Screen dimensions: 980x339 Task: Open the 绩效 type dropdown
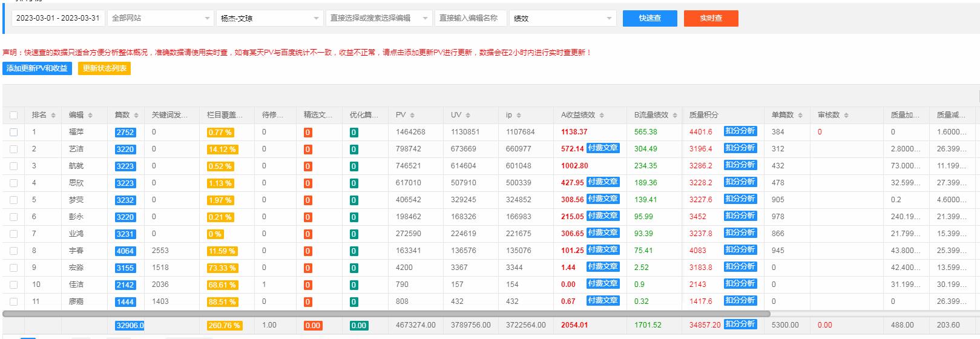click(562, 18)
